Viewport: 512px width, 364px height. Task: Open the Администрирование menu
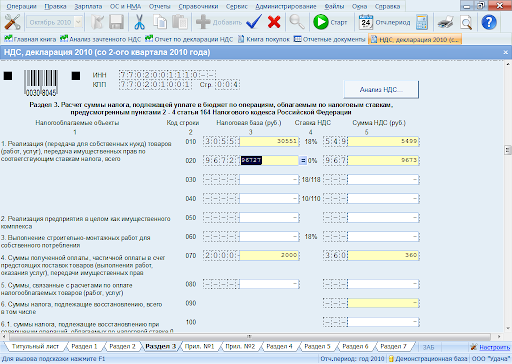[286, 6]
